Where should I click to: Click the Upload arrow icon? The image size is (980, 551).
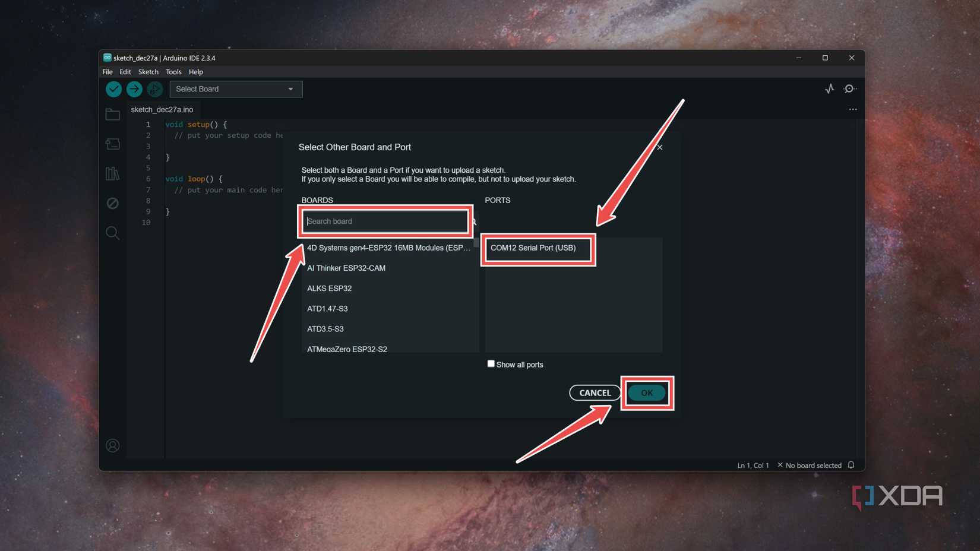click(x=134, y=89)
